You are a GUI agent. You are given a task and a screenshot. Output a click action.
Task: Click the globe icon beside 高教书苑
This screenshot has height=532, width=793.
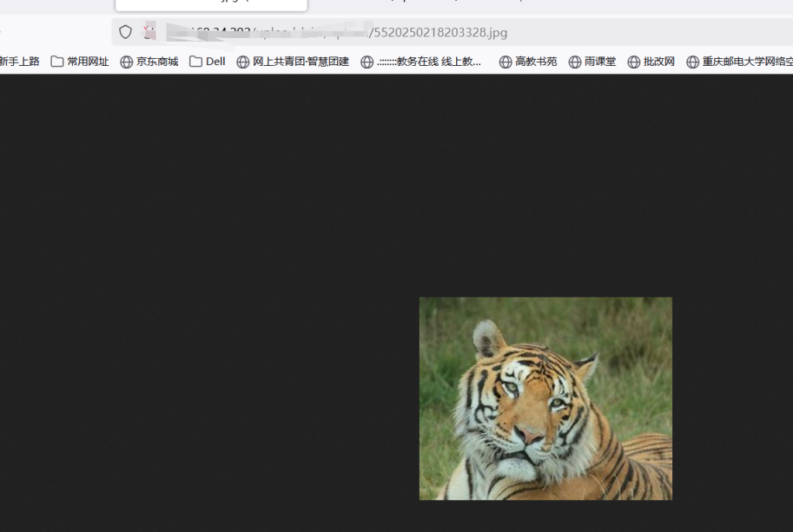point(505,62)
